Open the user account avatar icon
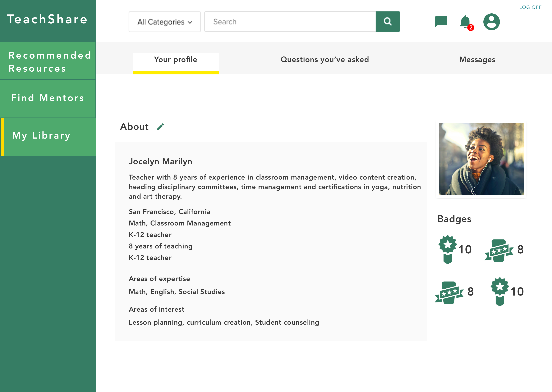Viewport: 552px width, 392px height. pos(491,22)
